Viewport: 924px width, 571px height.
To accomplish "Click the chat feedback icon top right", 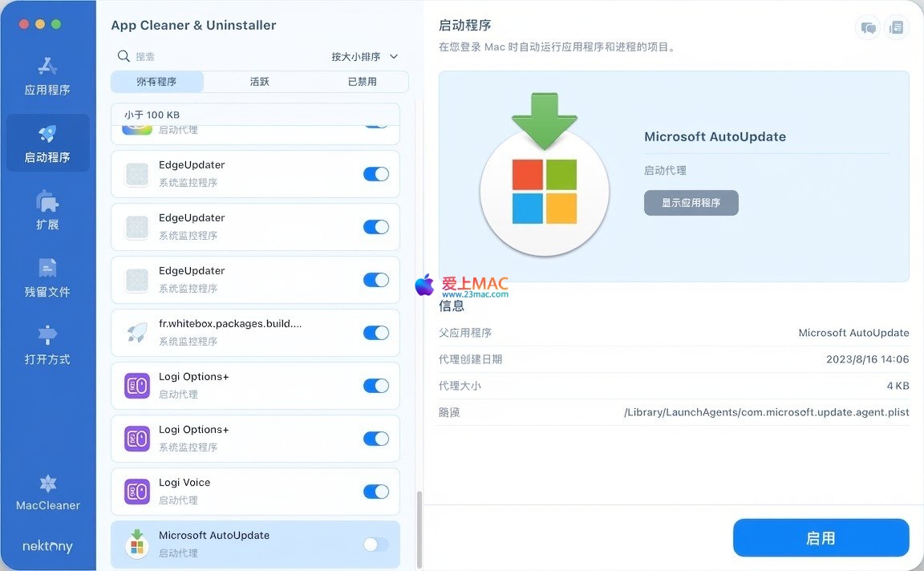I will click(868, 28).
